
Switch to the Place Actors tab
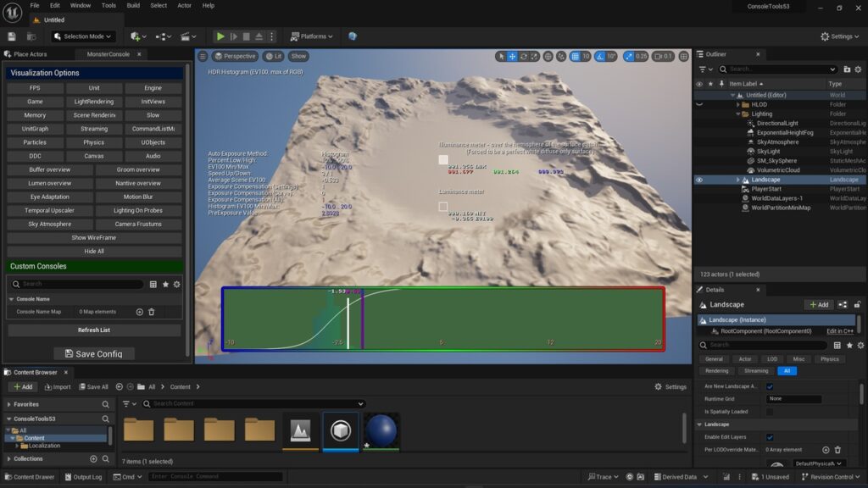[x=31, y=54]
